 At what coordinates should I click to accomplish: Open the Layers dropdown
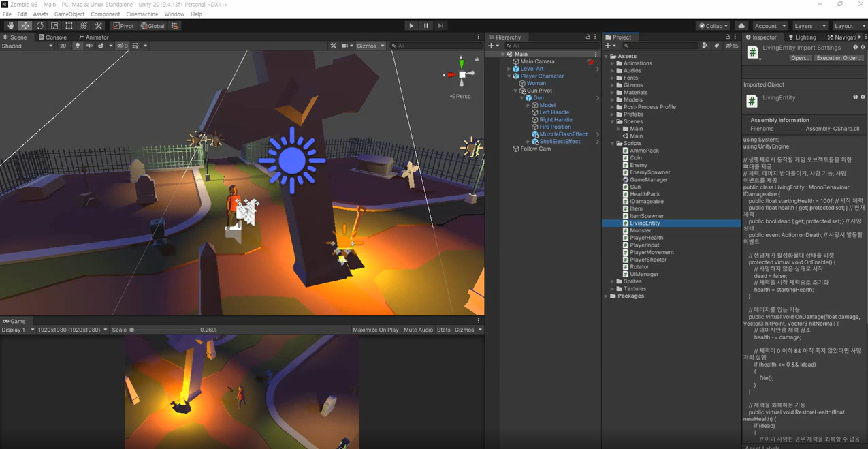click(809, 26)
